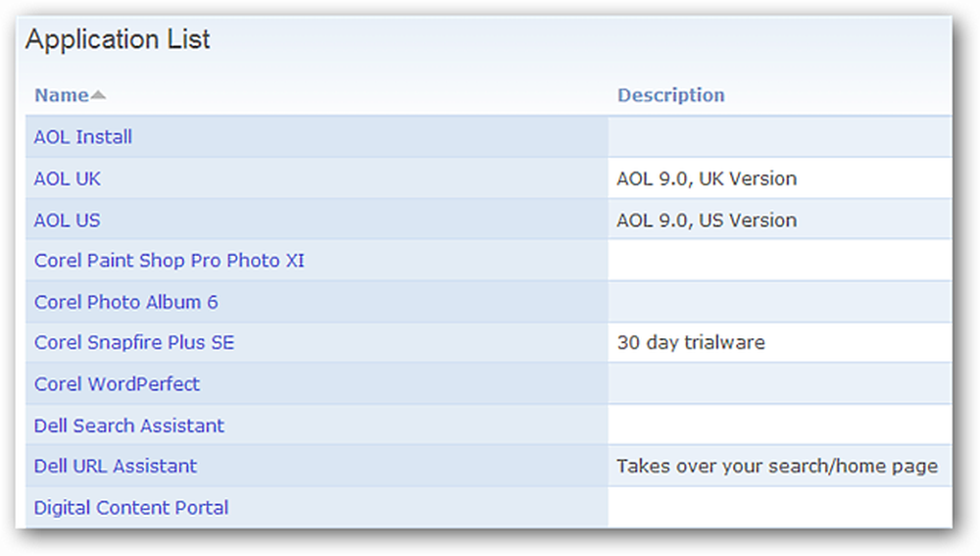This screenshot has height=556, width=980.
Task: Open Corel Paint Shop Pro Photo XI
Action: pos(169,261)
